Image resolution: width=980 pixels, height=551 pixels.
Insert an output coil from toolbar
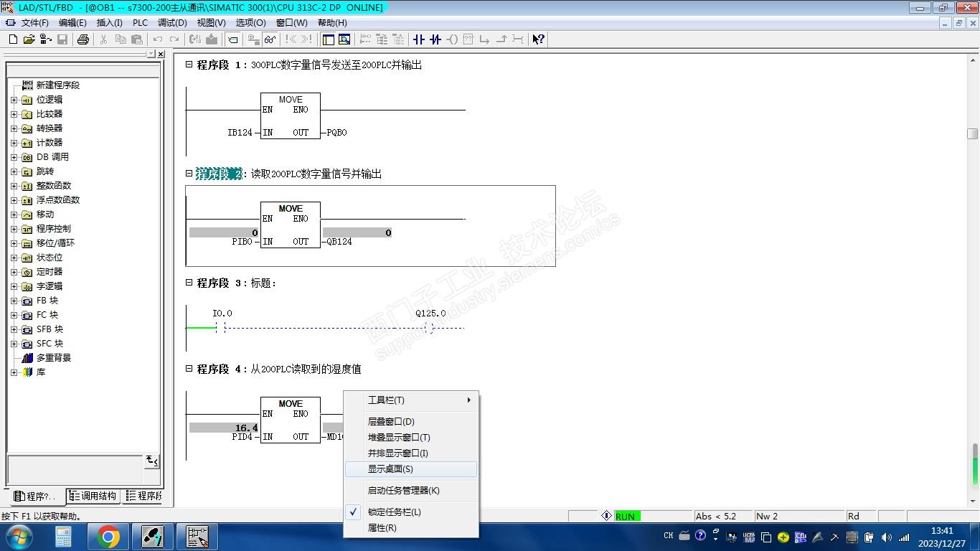click(452, 39)
